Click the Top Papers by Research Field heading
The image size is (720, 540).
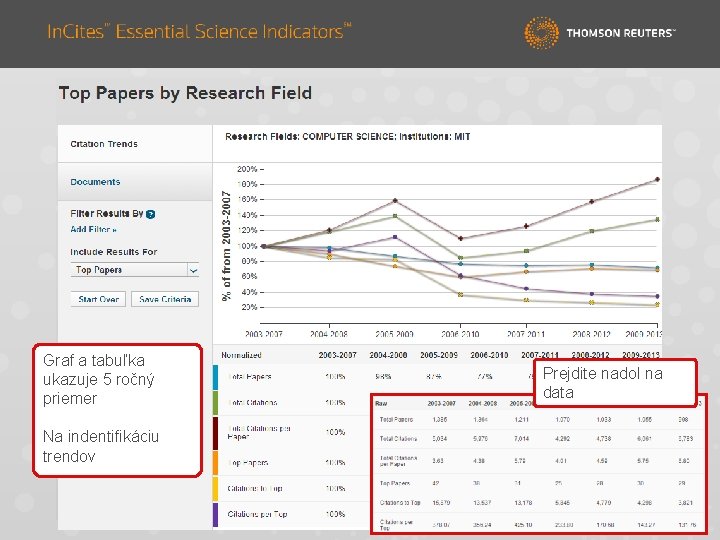186,93
